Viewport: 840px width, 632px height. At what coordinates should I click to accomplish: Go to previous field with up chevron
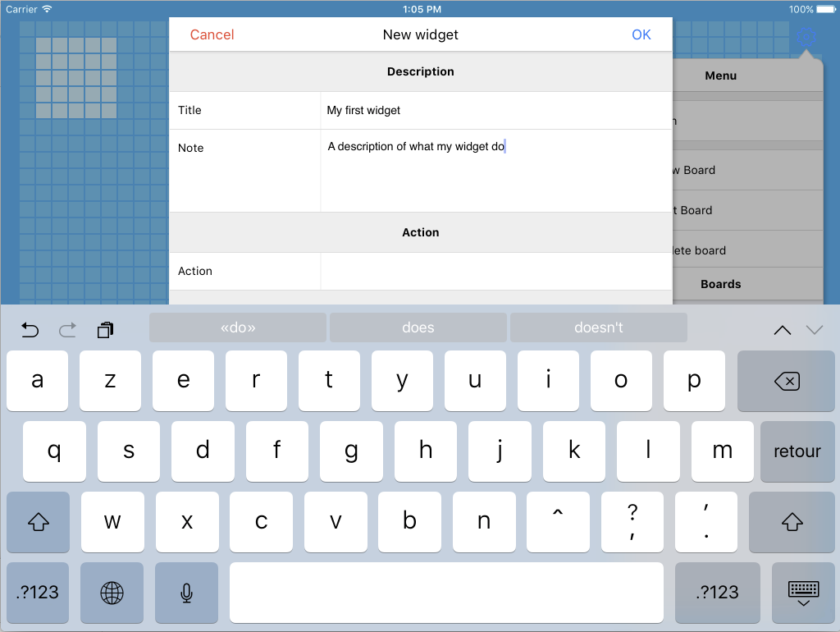pos(782,330)
